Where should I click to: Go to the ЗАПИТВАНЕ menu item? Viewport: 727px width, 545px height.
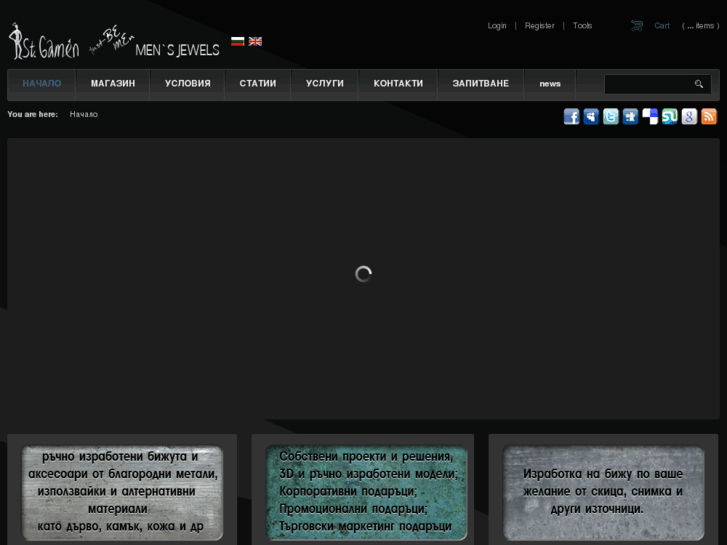click(x=481, y=83)
